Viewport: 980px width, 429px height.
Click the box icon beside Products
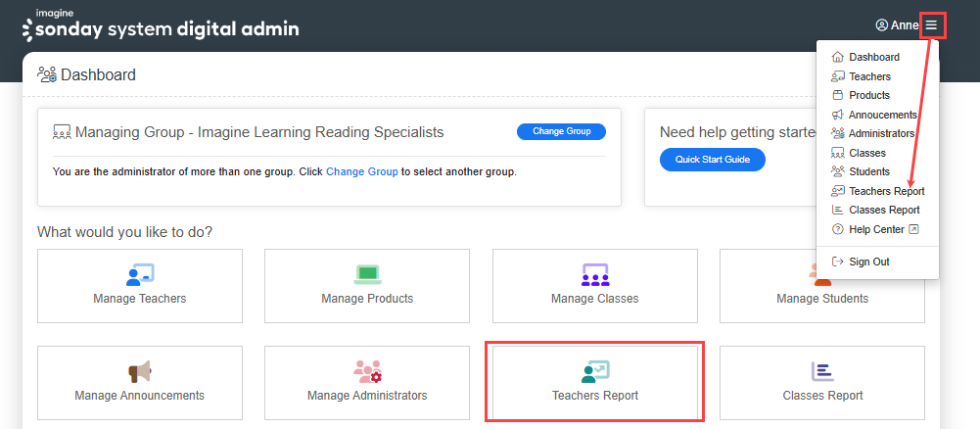pos(838,95)
